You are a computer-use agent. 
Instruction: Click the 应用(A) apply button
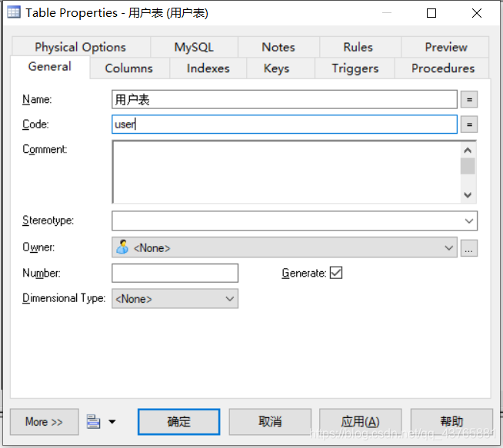coord(361,422)
